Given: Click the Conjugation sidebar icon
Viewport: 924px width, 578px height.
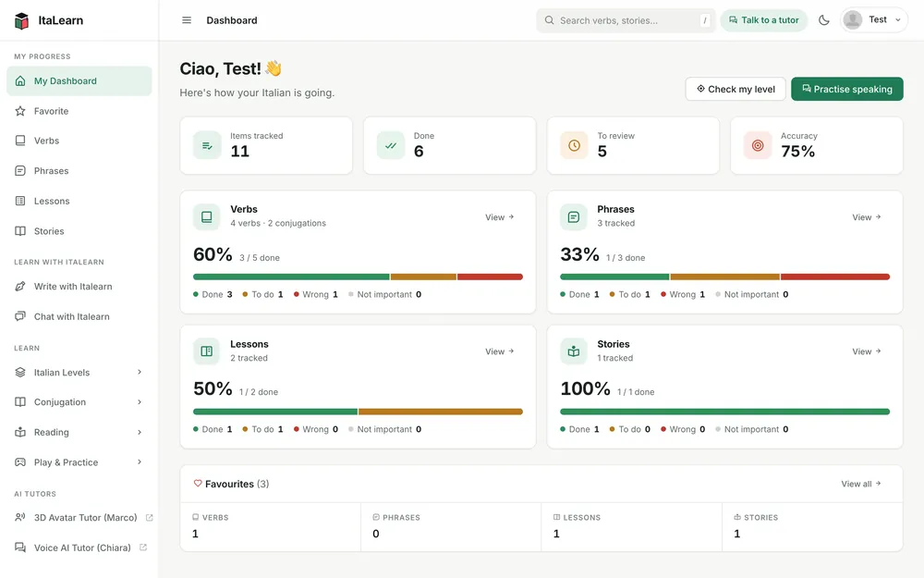Looking at the screenshot, I should pyautogui.click(x=20, y=401).
